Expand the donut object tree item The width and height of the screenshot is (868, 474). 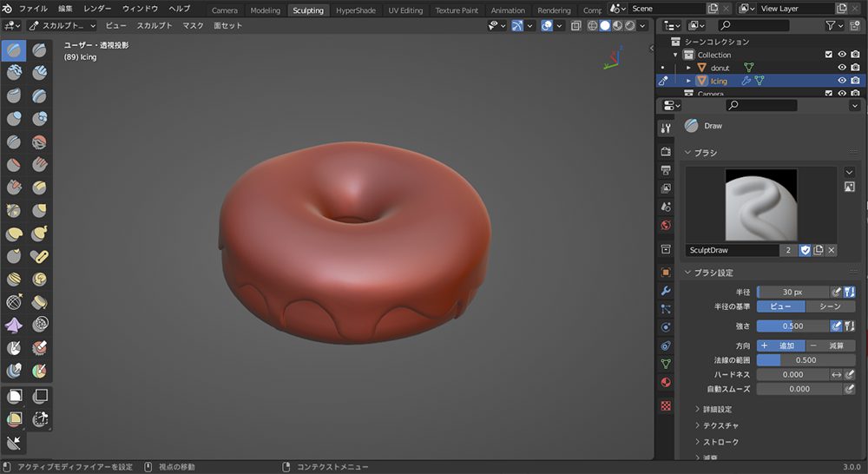coord(688,68)
